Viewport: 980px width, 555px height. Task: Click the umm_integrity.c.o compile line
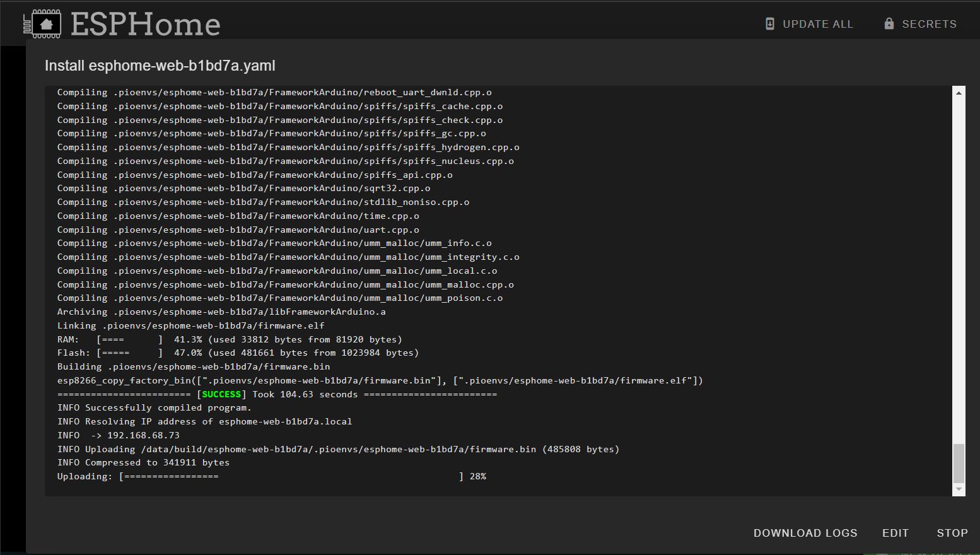click(288, 257)
